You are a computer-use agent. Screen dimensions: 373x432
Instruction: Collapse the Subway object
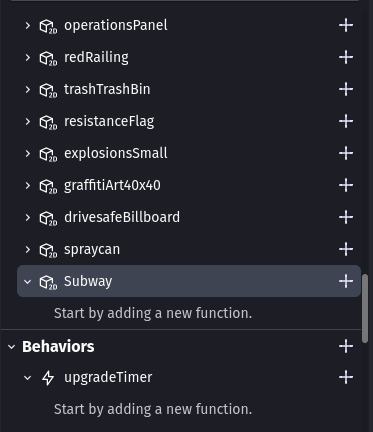point(28,282)
